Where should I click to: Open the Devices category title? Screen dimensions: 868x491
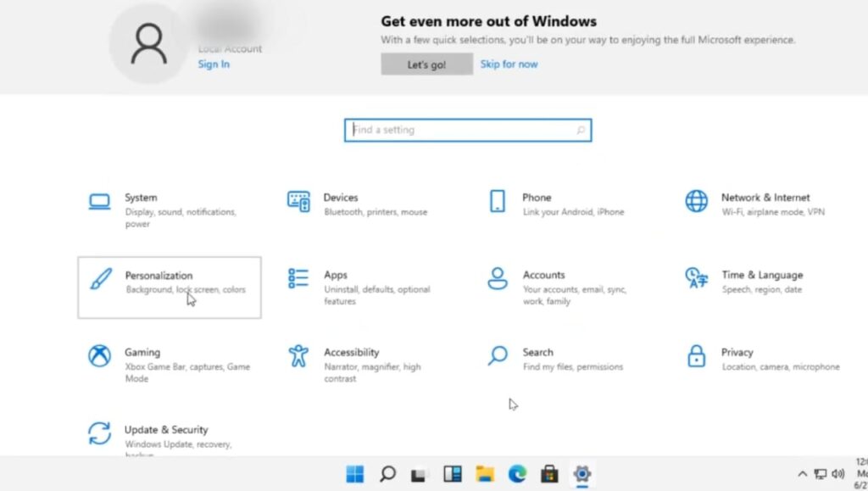point(341,198)
